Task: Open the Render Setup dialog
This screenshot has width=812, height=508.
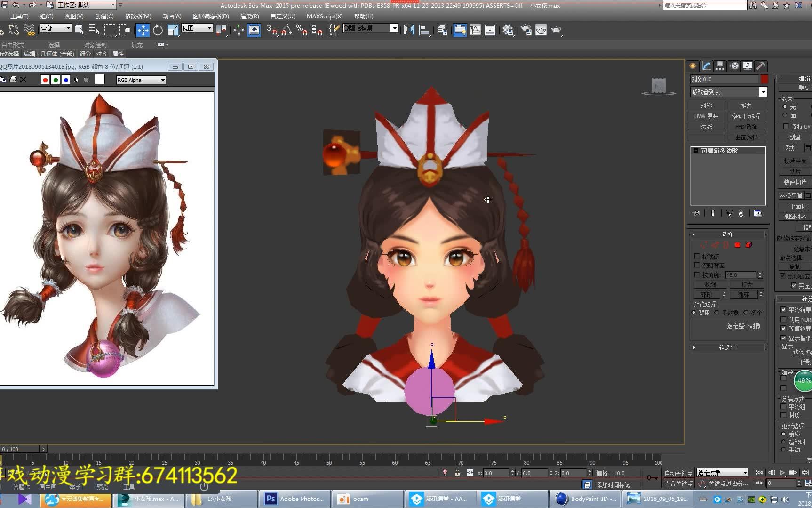Action: (525, 30)
